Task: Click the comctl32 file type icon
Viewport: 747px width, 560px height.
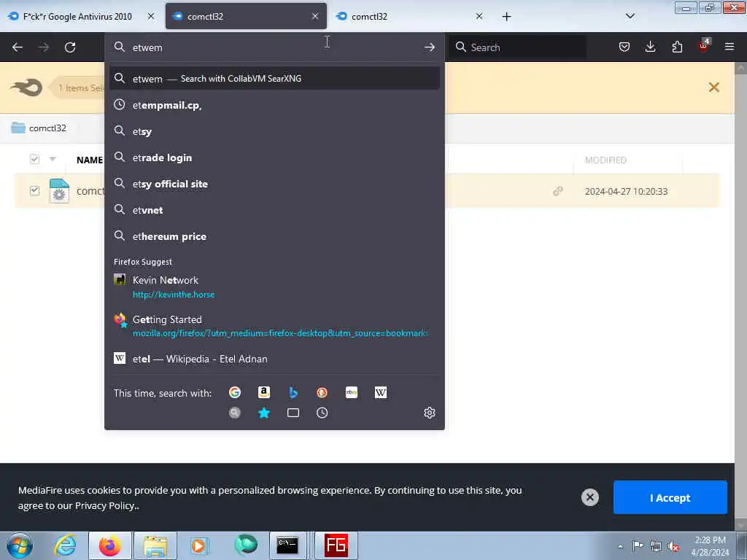Action: [60, 191]
